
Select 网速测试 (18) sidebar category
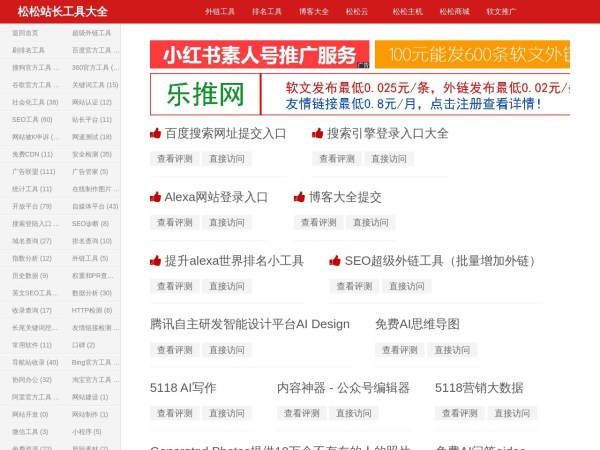(x=92, y=137)
